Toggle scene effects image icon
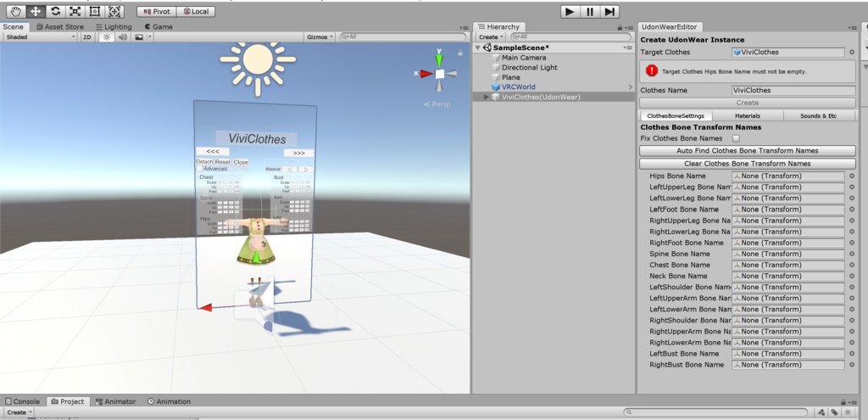868x420 pixels. [x=139, y=36]
